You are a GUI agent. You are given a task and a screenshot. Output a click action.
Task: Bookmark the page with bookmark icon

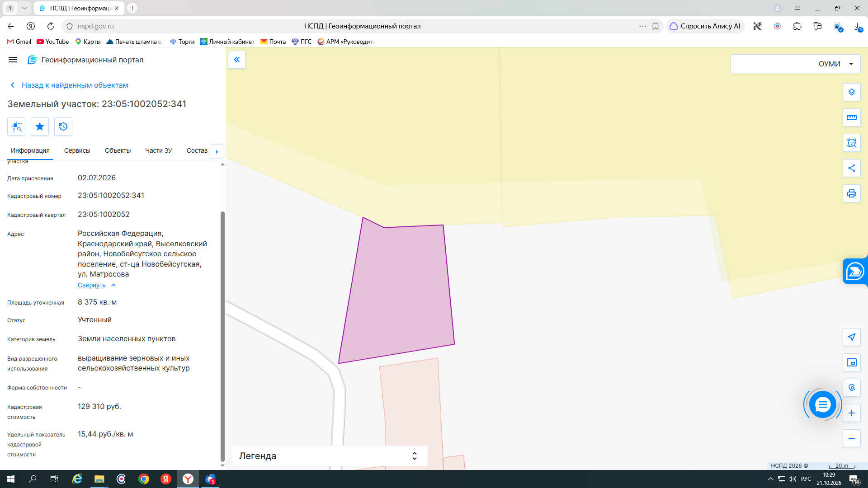click(656, 26)
